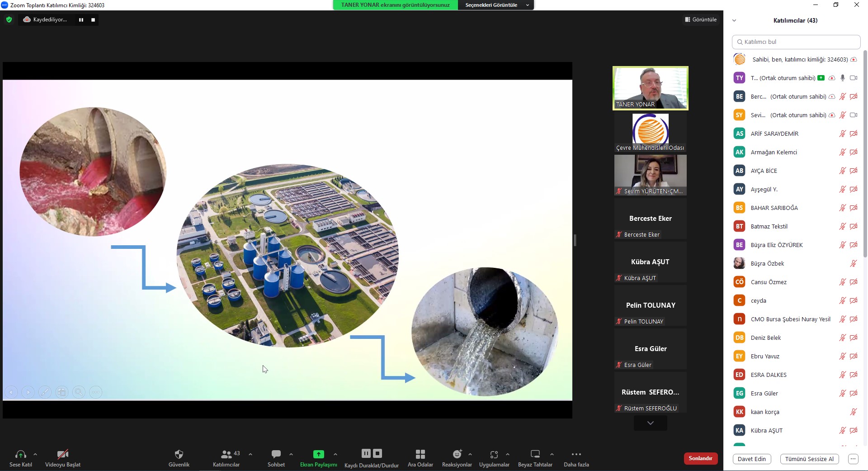Click the Daha fazla more options icon

click(x=576, y=454)
